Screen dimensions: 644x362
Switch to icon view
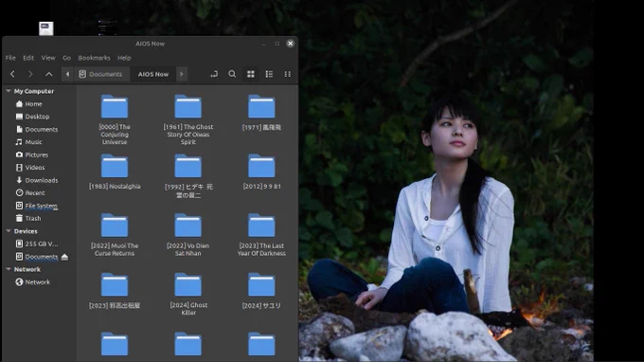(251, 74)
